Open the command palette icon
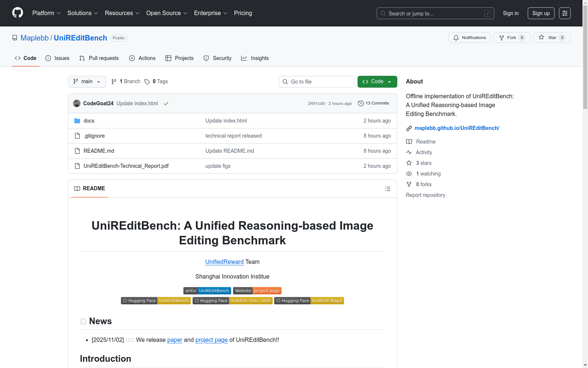 (565, 13)
